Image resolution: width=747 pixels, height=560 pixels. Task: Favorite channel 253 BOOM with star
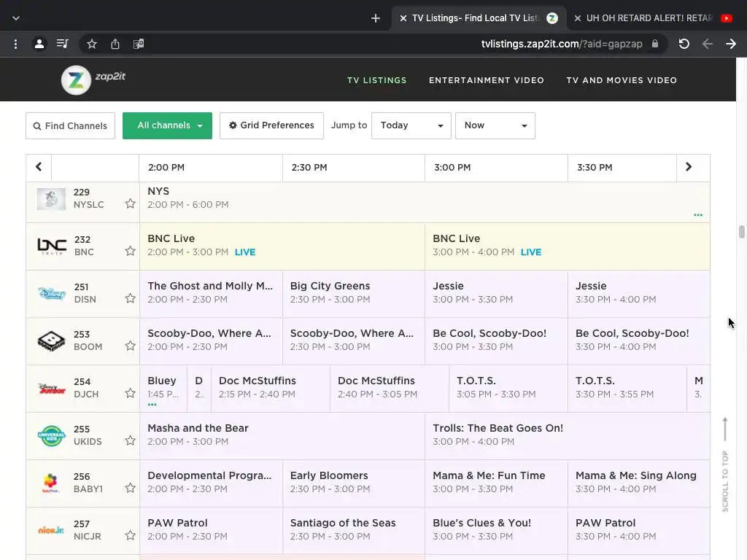click(x=130, y=346)
